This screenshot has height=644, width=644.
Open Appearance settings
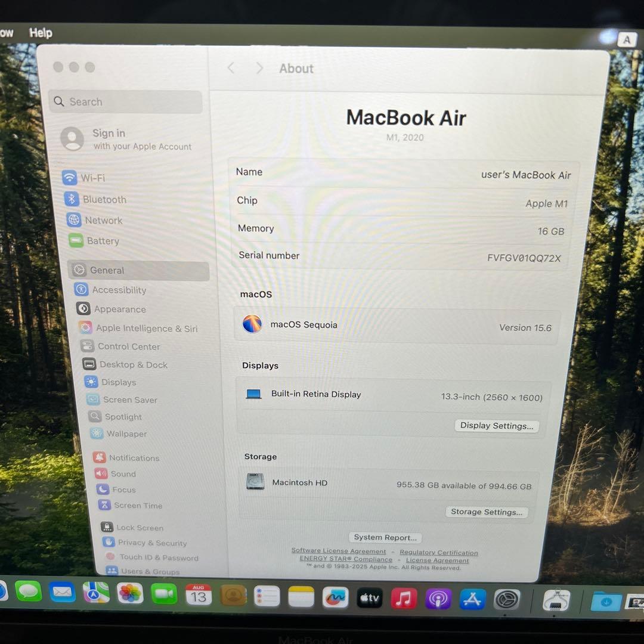point(111,309)
